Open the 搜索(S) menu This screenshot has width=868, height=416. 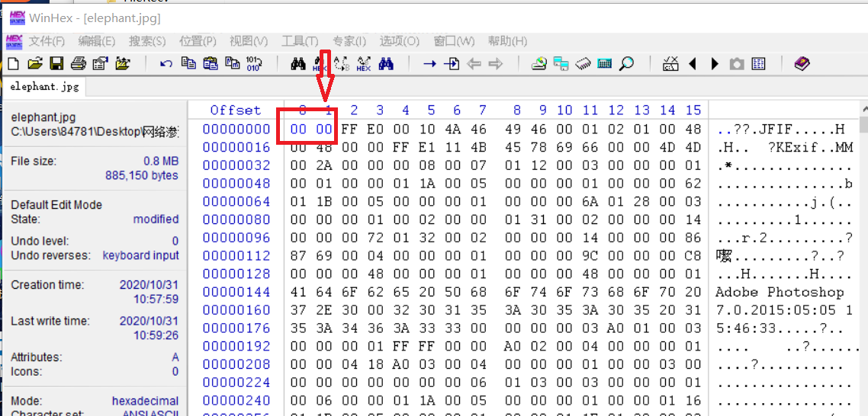pos(147,41)
